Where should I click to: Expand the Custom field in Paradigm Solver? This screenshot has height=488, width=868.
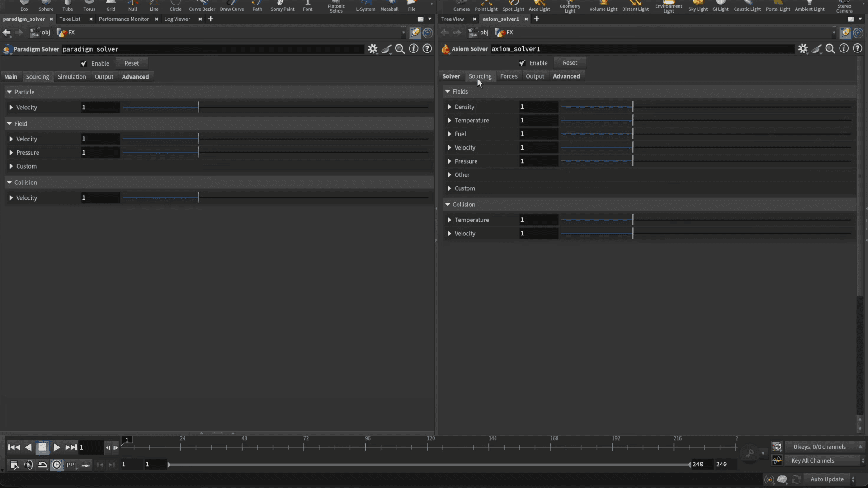pos(11,166)
